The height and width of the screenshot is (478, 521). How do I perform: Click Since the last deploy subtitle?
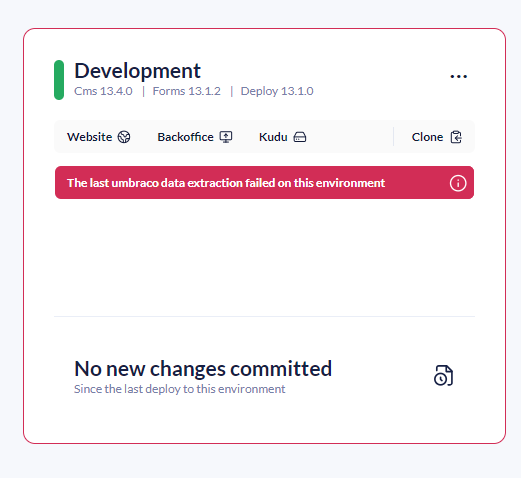(180, 389)
